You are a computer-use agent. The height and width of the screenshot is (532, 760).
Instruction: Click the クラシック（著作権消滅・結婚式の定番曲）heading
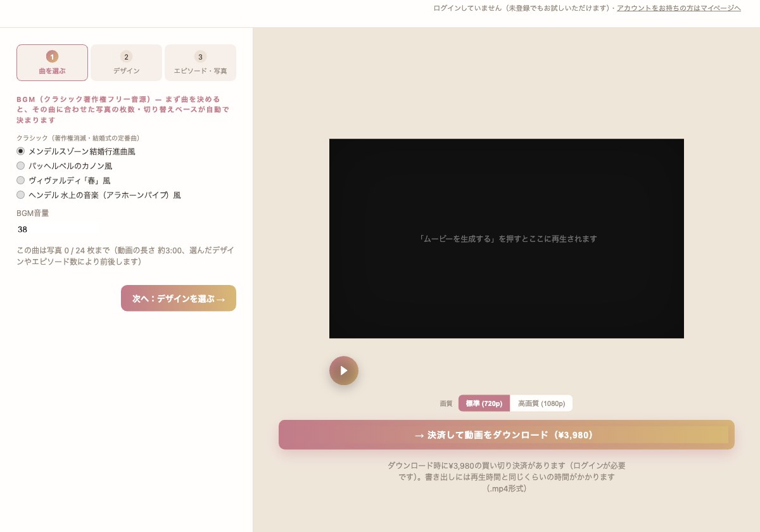(78, 138)
